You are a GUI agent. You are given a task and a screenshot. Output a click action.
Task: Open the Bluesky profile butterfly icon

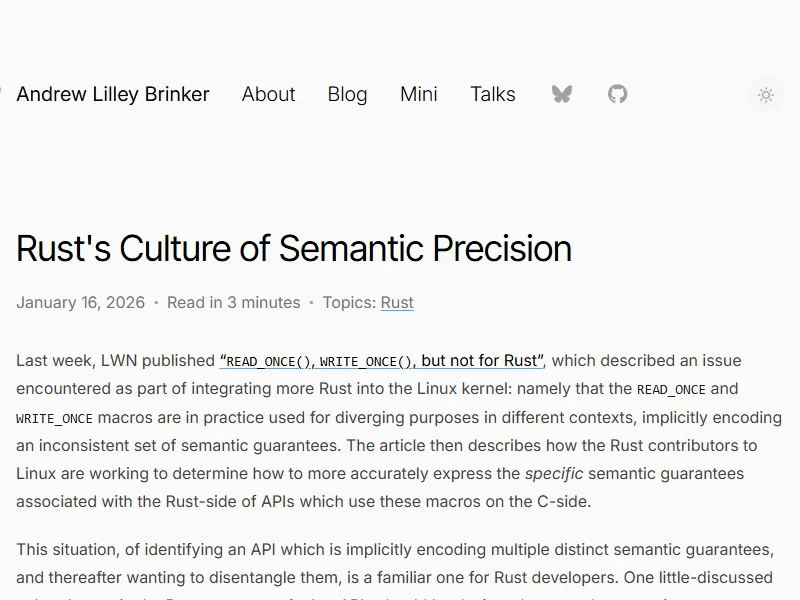[562, 94]
